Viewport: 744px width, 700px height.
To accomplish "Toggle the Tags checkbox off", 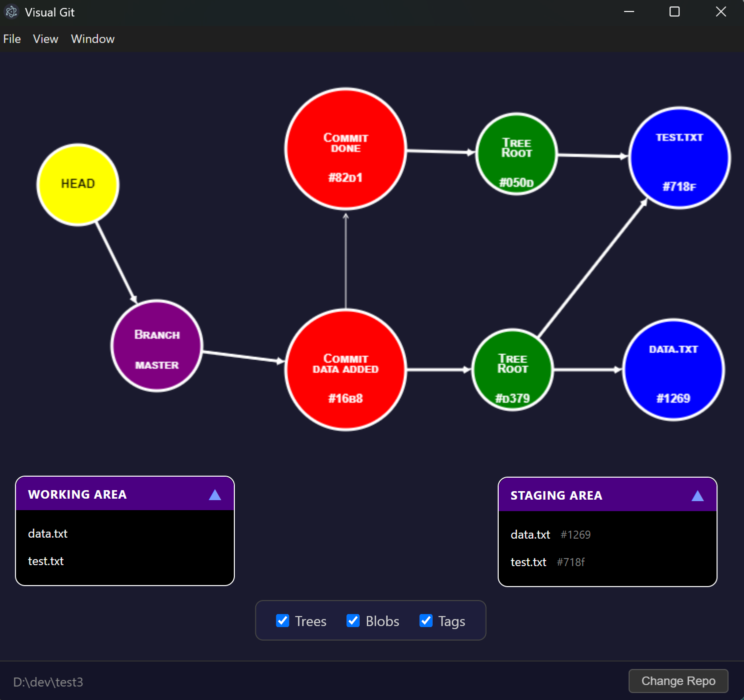I will 426,621.
